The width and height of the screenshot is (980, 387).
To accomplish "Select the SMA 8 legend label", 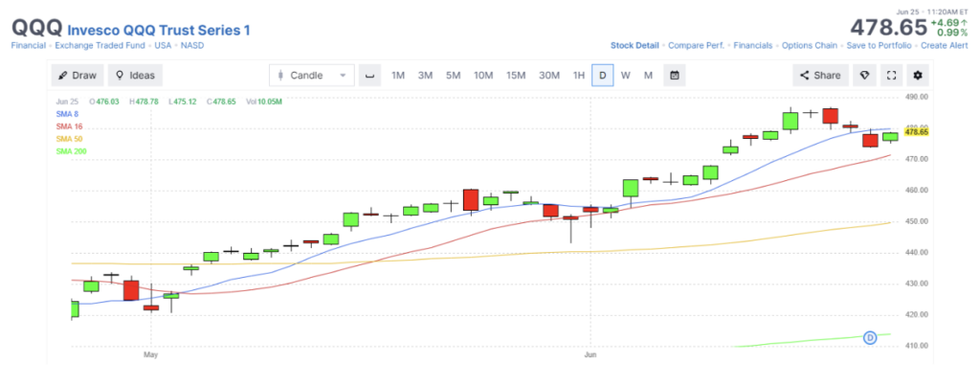I will (69, 114).
